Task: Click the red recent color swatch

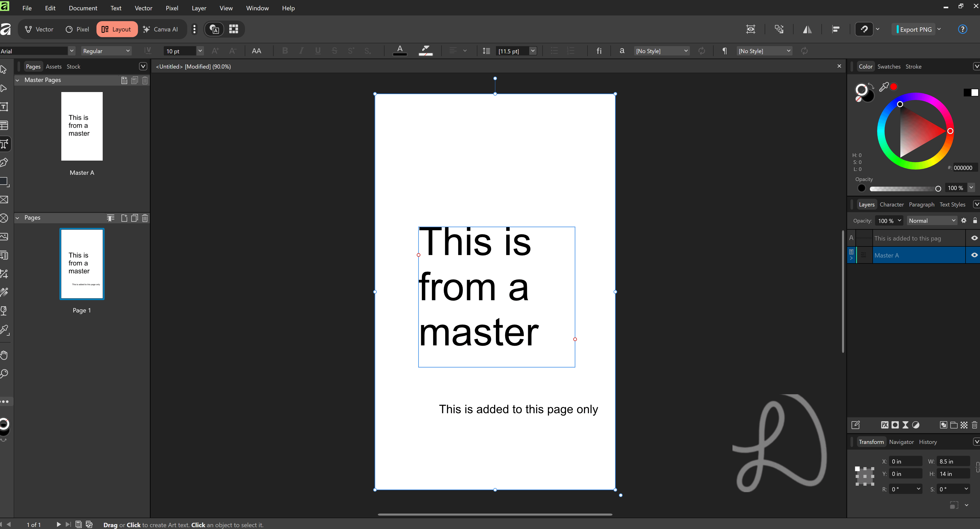Action: 894,87
